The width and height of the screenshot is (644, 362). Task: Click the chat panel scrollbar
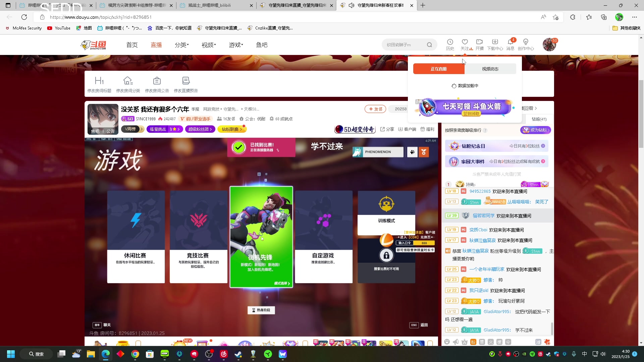tap(552, 328)
